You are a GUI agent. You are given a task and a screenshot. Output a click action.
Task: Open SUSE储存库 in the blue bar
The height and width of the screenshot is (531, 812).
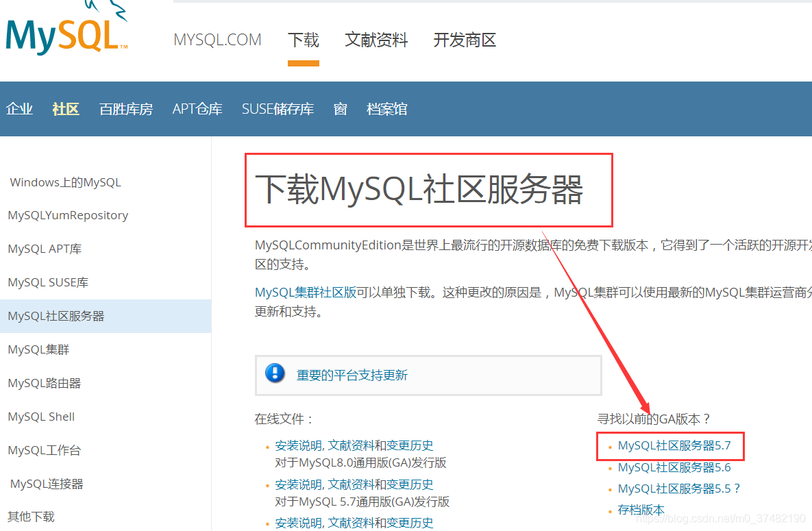pos(278,109)
